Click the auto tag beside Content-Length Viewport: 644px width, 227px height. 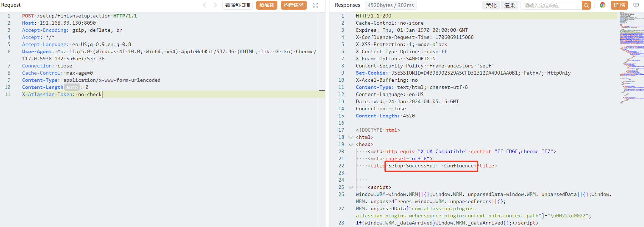[72, 87]
